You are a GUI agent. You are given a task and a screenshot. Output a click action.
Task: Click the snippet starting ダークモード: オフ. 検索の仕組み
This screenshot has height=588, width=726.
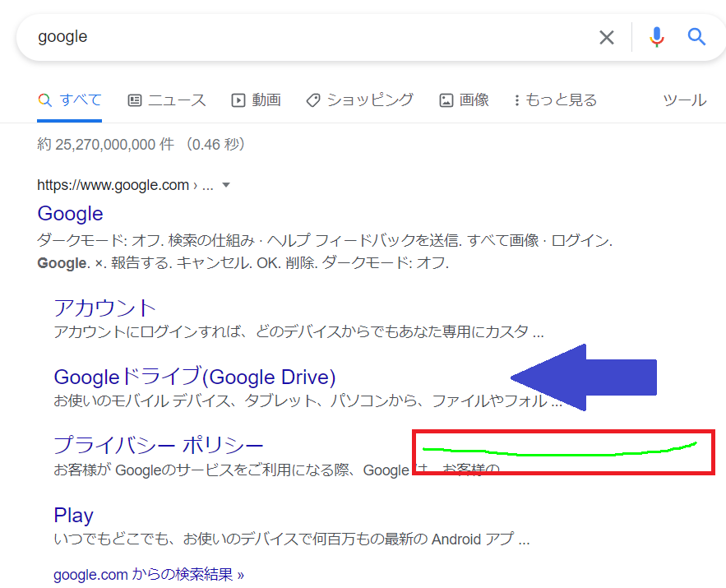click(x=325, y=252)
